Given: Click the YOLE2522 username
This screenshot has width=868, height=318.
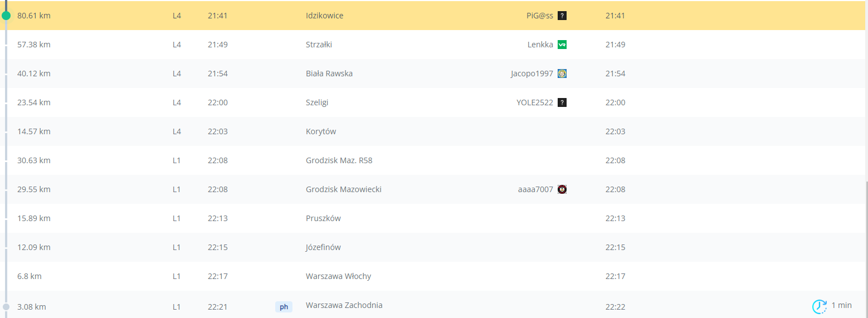Looking at the screenshot, I should point(534,102).
